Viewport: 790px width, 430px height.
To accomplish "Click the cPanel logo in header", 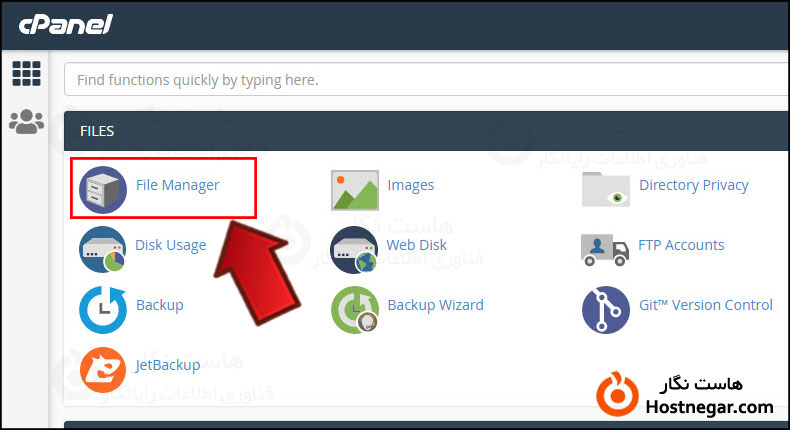I will [65, 24].
